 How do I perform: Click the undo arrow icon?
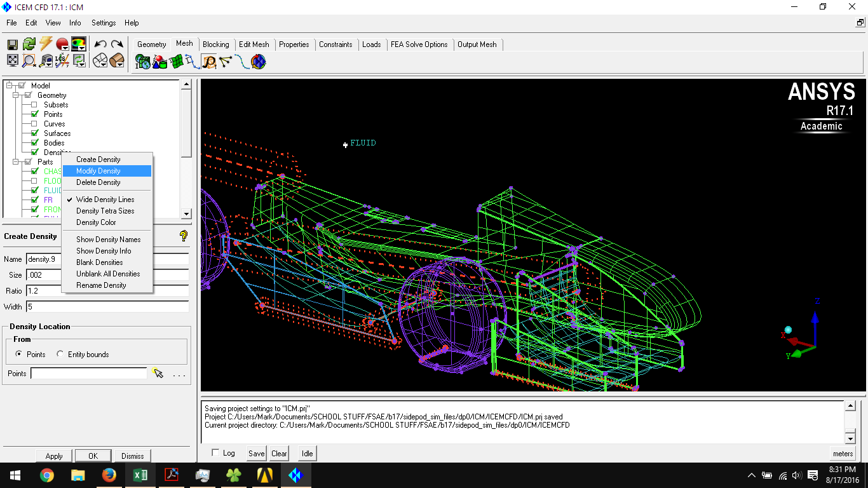(x=100, y=44)
